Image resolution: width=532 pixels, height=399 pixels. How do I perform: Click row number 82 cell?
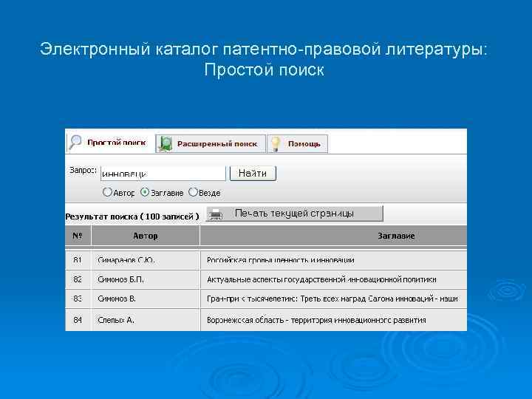coord(78,279)
